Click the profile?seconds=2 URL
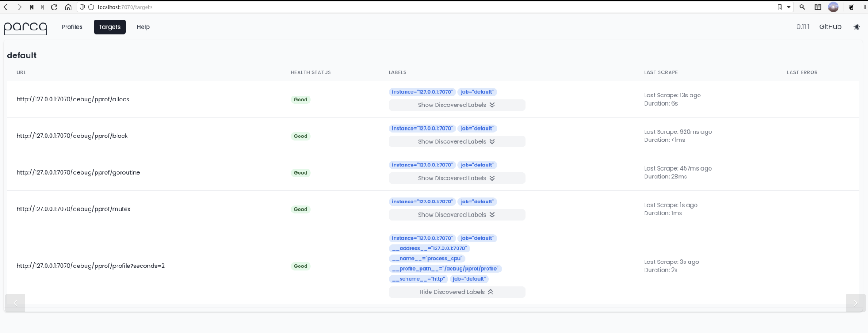868x333 pixels. click(91, 266)
